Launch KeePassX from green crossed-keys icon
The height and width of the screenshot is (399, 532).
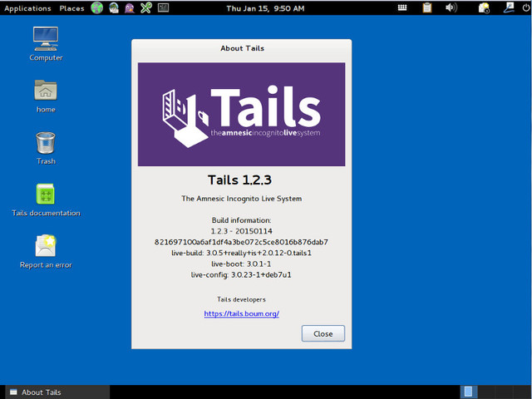[146, 7]
